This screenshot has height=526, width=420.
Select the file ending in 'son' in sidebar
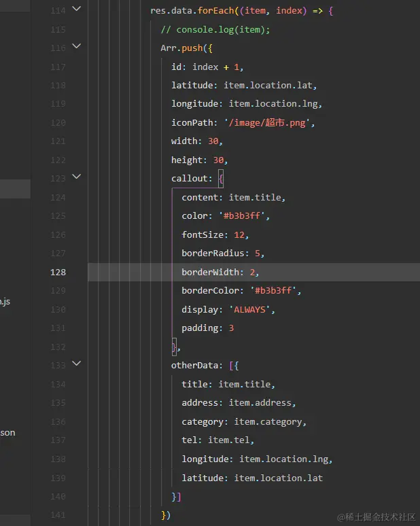[7, 433]
